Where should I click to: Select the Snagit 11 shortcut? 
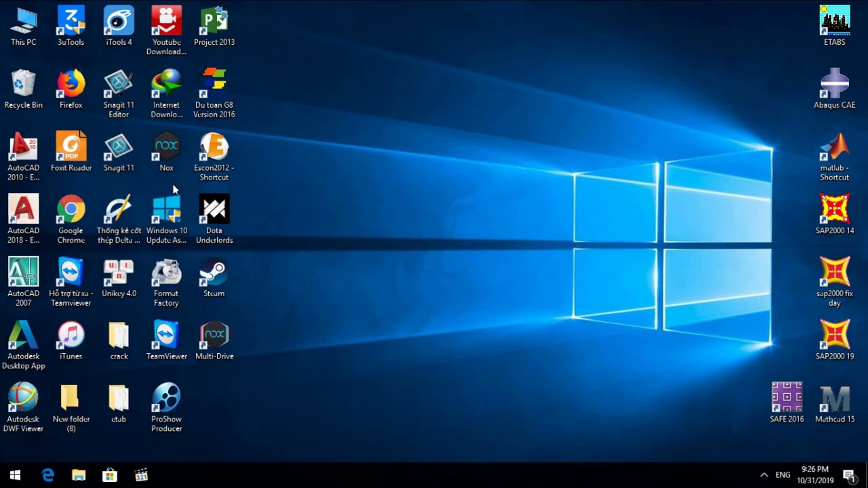[119, 152]
